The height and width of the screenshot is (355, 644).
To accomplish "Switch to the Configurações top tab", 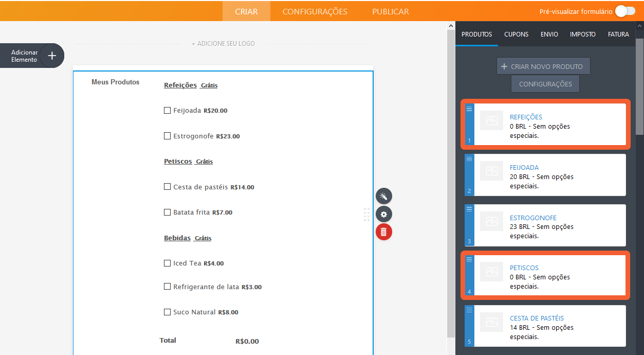I will 315,11.
